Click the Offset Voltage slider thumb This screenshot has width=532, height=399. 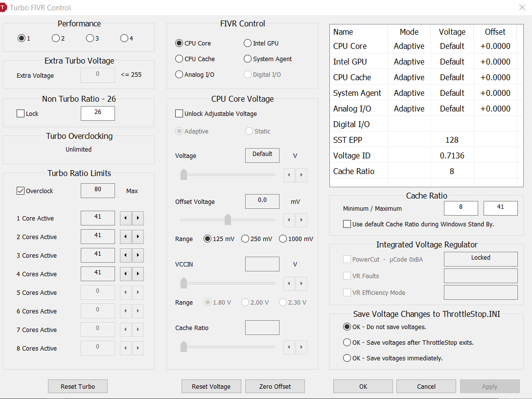click(x=228, y=220)
